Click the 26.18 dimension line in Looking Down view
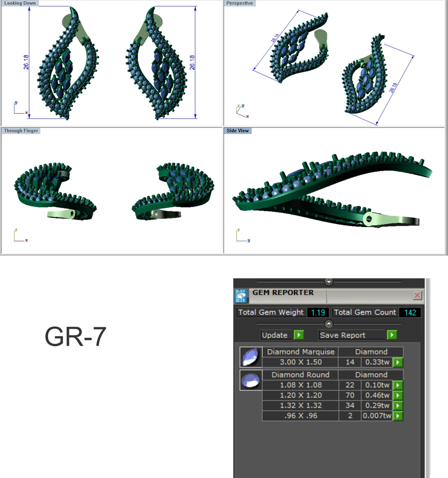448x478 pixels. click(x=29, y=62)
